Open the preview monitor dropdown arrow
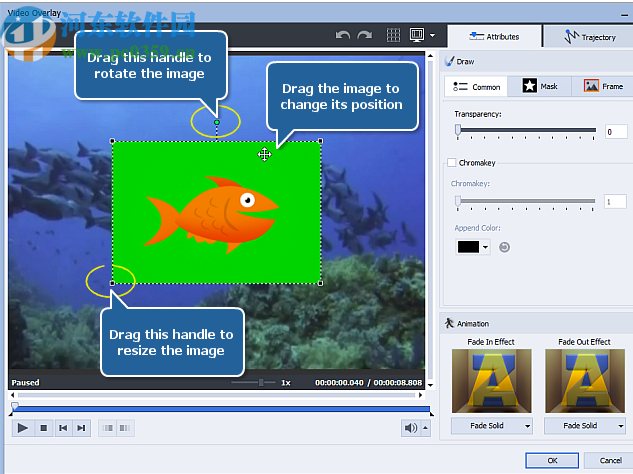The height and width of the screenshot is (474, 633). pos(432,36)
